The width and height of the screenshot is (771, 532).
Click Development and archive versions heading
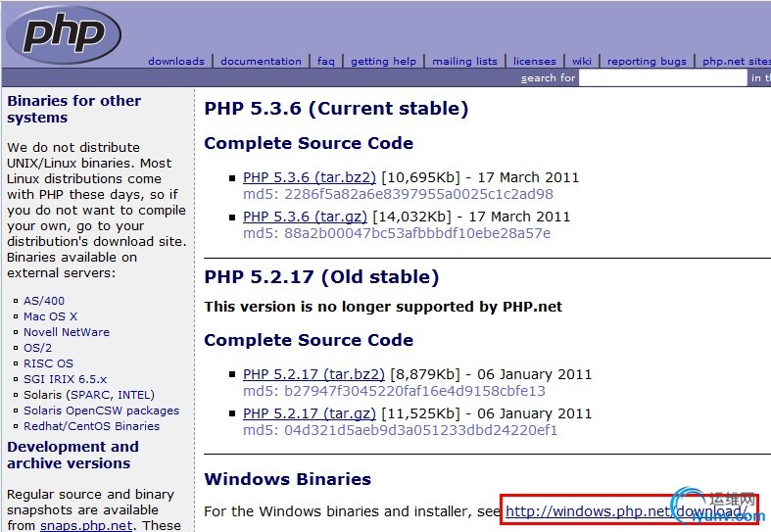72,455
